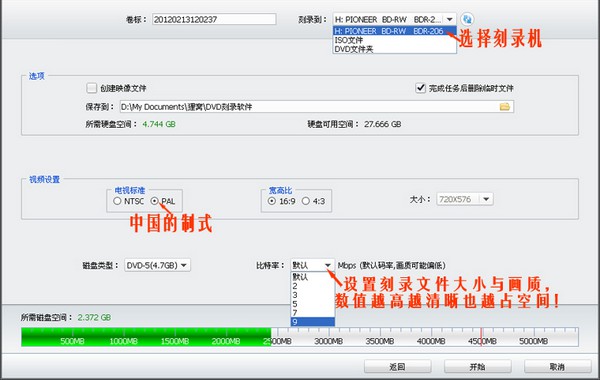Collapse the 比特率 bitrate dropdown arrow
600x380 pixels.
click(x=328, y=265)
